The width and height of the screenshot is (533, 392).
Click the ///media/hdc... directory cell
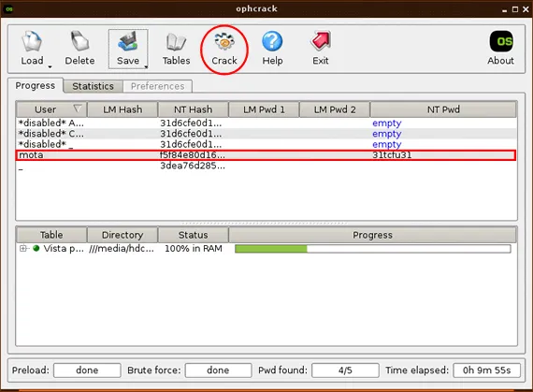coord(122,249)
